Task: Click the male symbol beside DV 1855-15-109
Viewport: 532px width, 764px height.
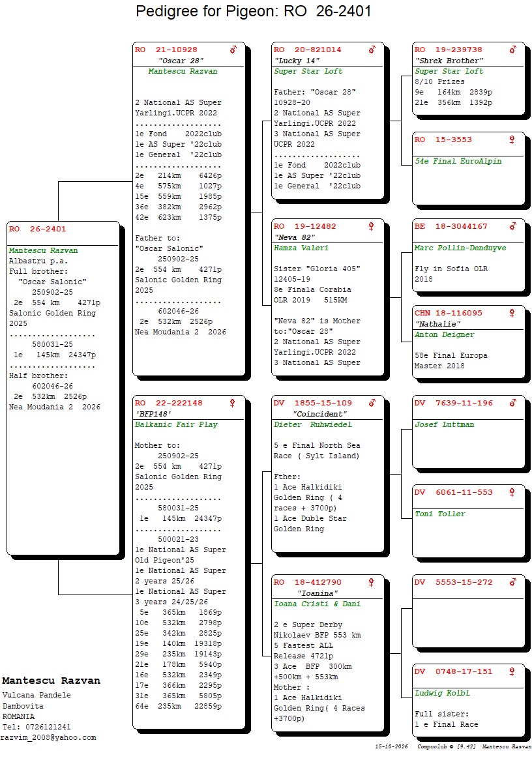Action: pos(372,403)
